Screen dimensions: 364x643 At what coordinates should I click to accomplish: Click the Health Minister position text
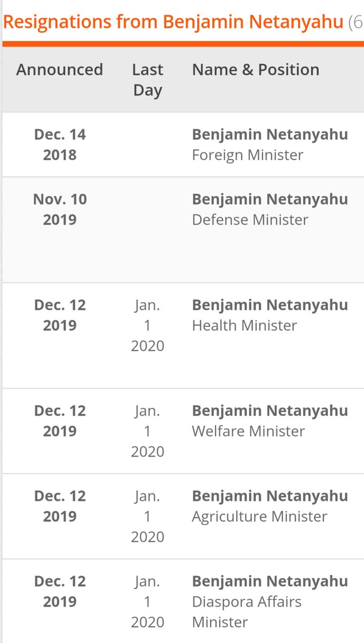coord(244,325)
